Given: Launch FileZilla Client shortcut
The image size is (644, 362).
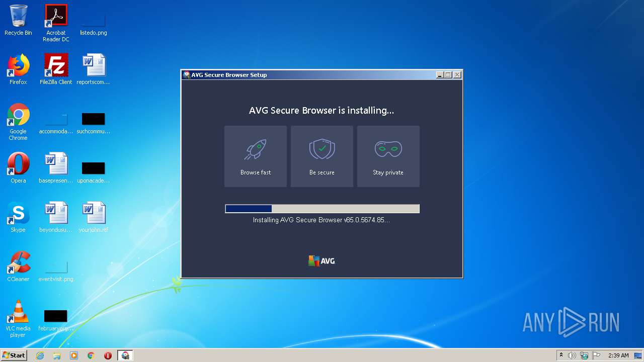Looking at the screenshot, I should pyautogui.click(x=56, y=69).
